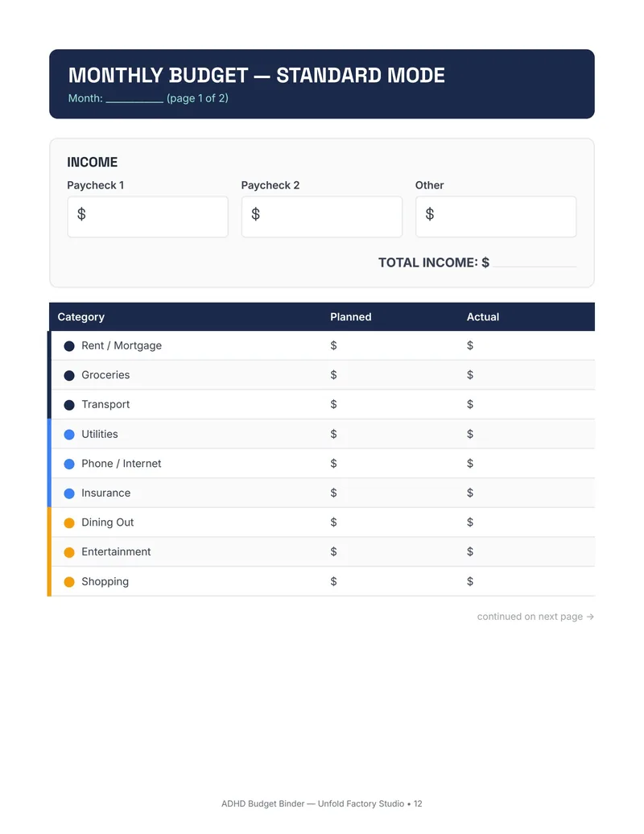Click the orange dot beside Dining Out
This screenshot has height=834, width=644.
69,522
